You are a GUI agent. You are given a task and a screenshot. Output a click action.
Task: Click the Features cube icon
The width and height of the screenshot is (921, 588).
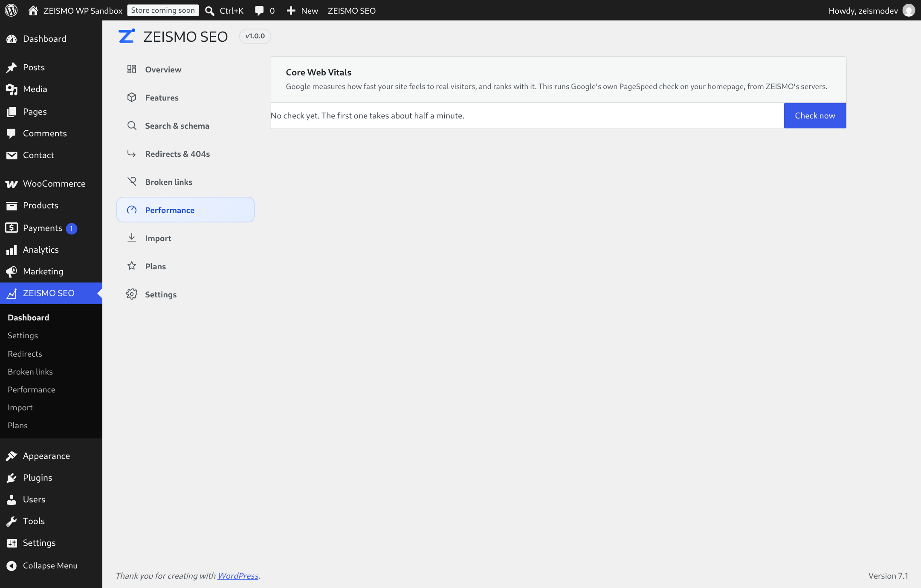(132, 97)
